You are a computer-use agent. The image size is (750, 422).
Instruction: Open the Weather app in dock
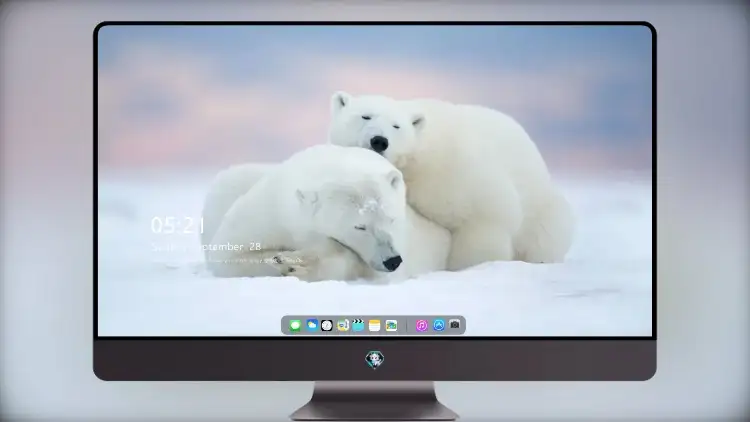tap(312, 325)
